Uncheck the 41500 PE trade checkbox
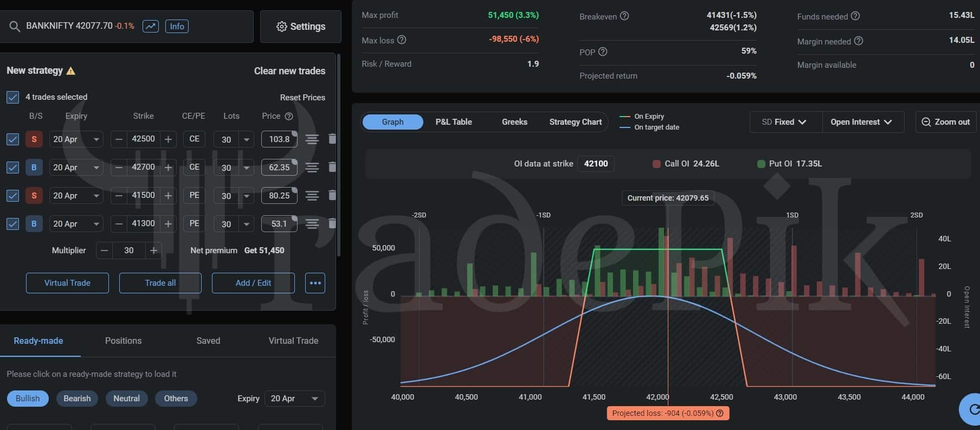 tap(12, 196)
